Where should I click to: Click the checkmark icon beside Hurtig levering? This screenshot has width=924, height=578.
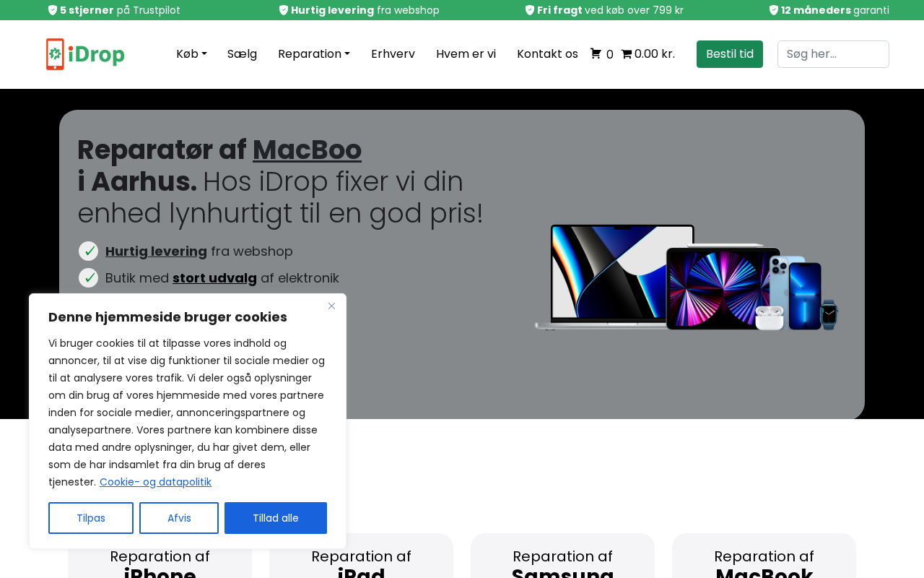(x=88, y=251)
